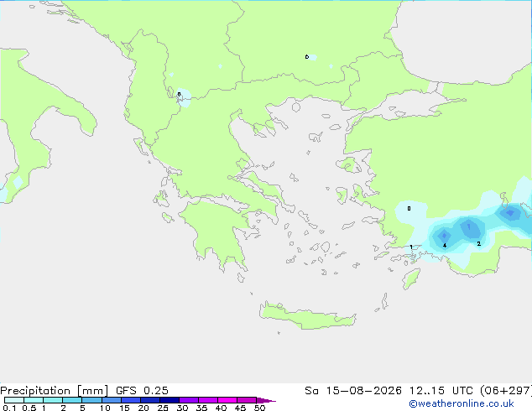Click the '25' legend value label
The image size is (532, 411).
(163, 408)
